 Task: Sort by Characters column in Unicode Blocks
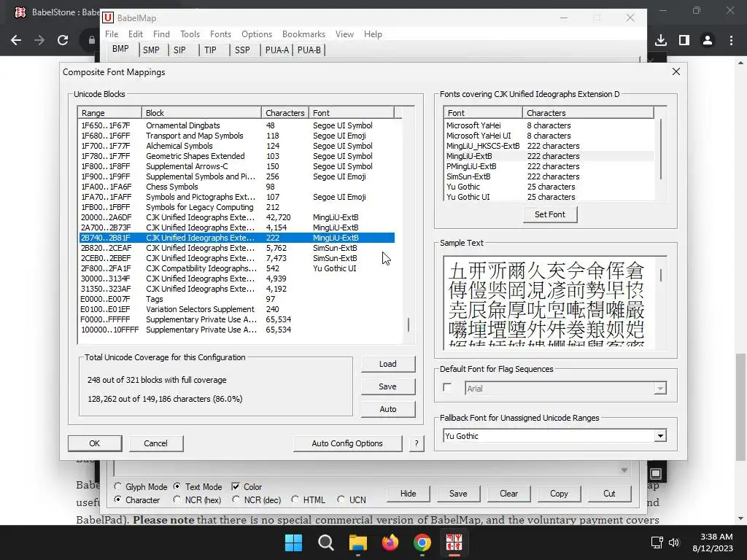pyautogui.click(x=285, y=113)
